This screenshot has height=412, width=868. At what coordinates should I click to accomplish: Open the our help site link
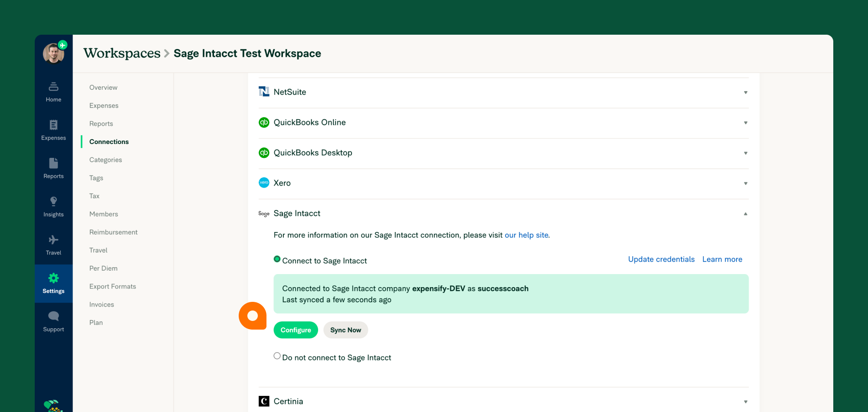(526, 235)
